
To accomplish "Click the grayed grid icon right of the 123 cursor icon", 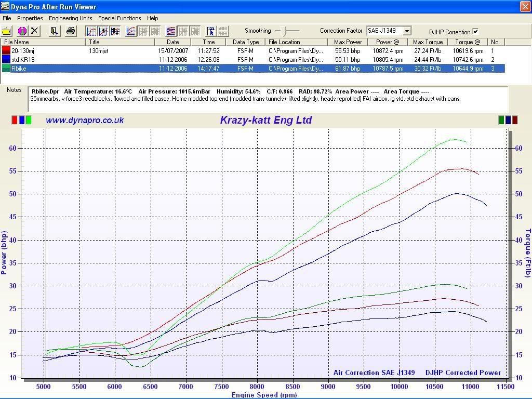I will tap(223, 31).
